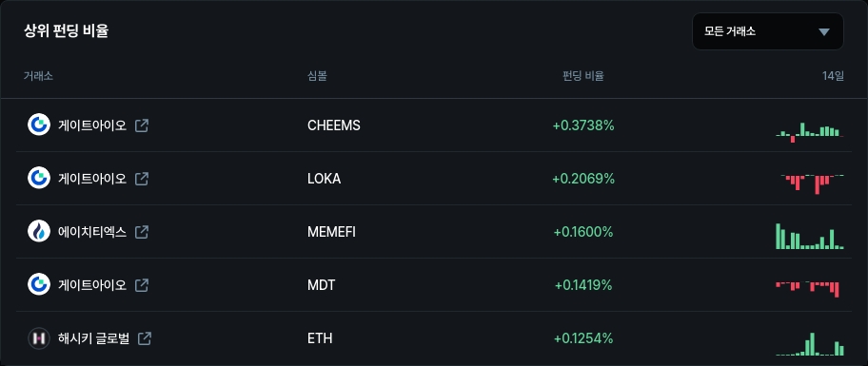Click the dropdown arrow in exchange selector

(824, 32)
